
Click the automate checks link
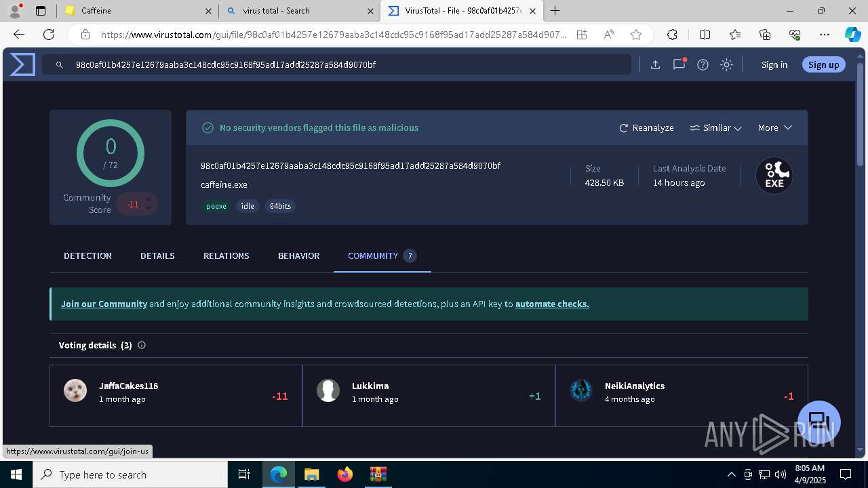[x=552, y=304]
